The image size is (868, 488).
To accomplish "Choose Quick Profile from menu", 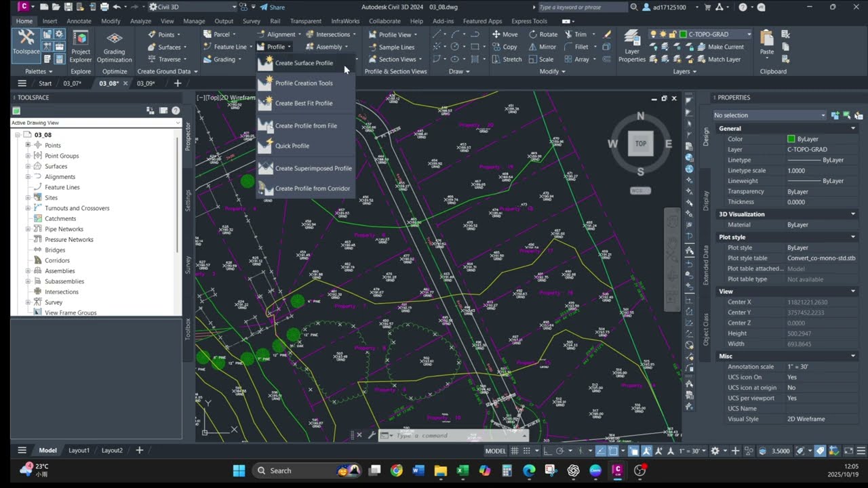I will (x=305, y=146).
